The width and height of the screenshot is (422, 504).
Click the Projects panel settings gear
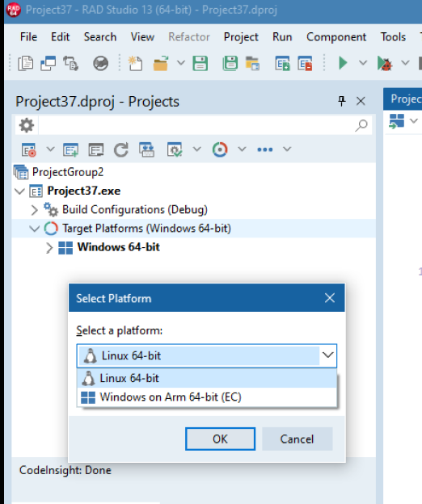[x=27, y=125]
